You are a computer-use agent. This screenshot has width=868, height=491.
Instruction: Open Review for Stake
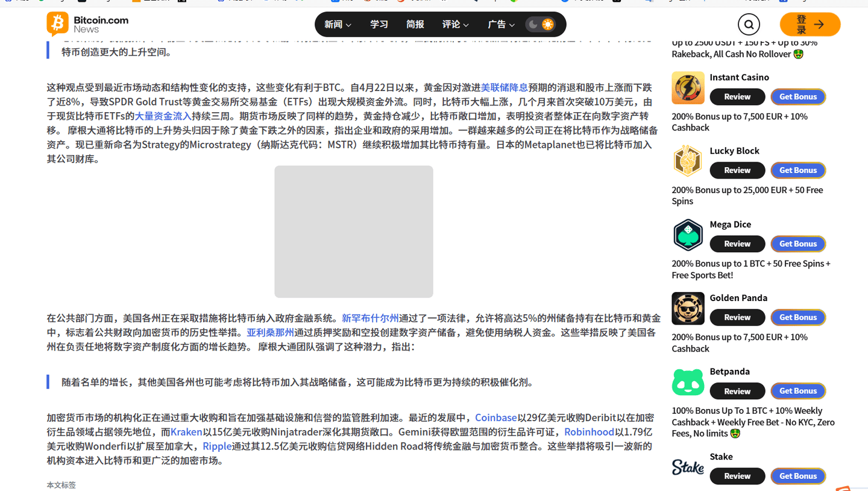737,476
